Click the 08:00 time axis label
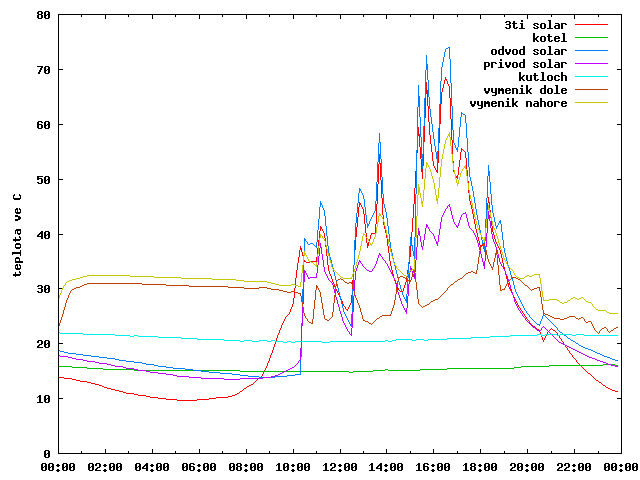This screenshot has width=640, height=480. [246, 467]
